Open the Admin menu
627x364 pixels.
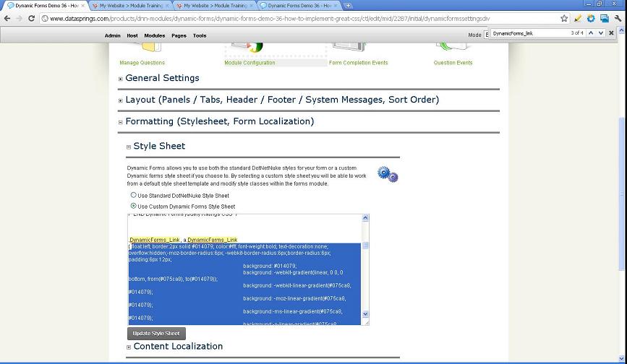(112, 35)
